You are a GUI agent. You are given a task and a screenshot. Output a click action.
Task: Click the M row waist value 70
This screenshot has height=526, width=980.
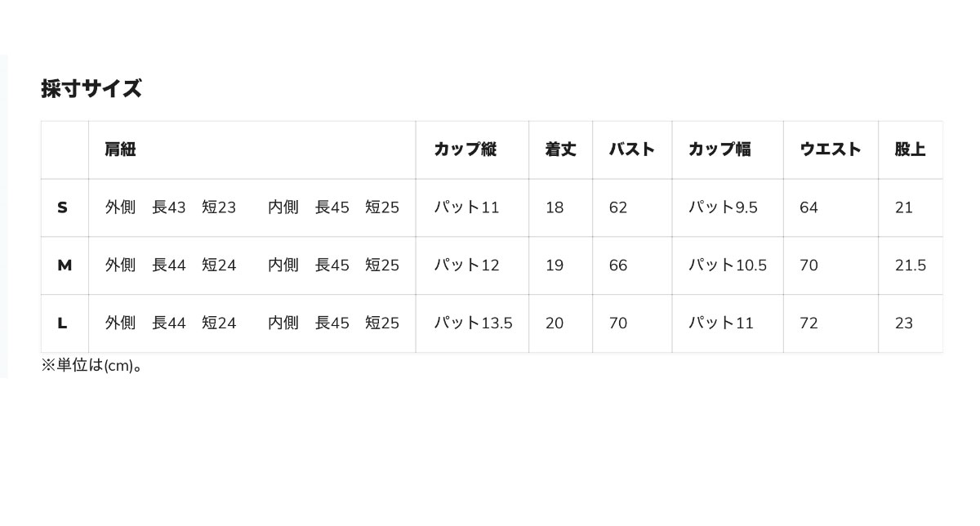808,265
